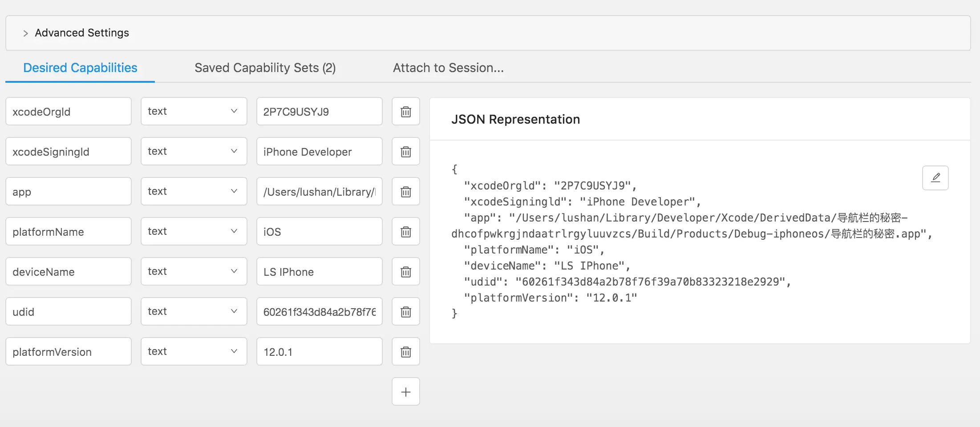The image size is (980, 427).
Task: Delete the xcodeSigningId capability row
Action: click(405, 152)
